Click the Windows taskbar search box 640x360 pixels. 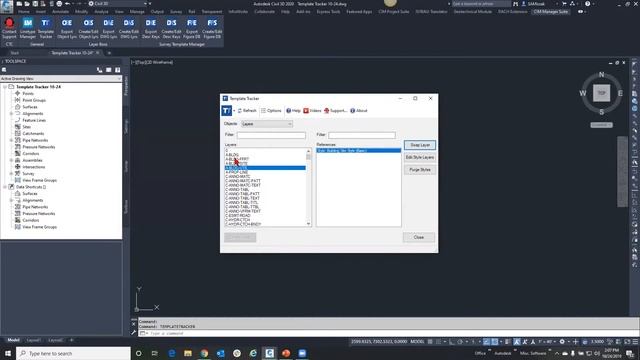point(73,353)
